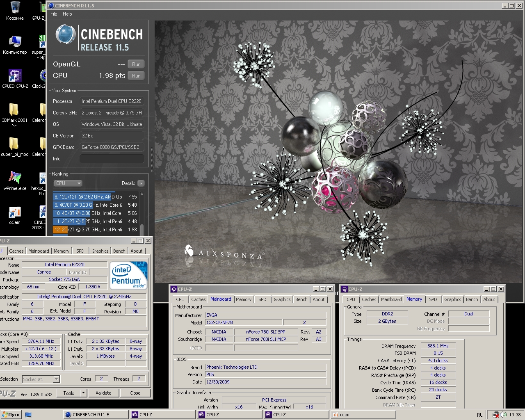This screenshot has width=525, height=420.
Task: Click the OS Windows Vista field
Action: tap(112, 124)
